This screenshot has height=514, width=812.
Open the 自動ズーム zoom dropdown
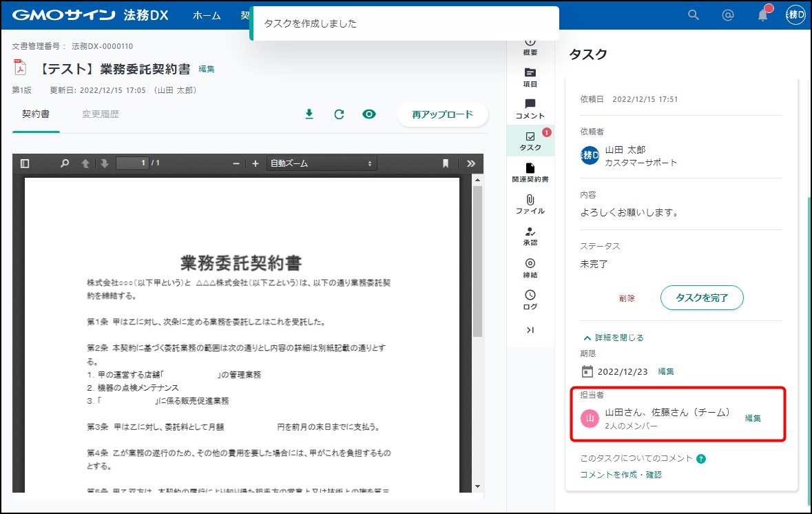(322, 163)
